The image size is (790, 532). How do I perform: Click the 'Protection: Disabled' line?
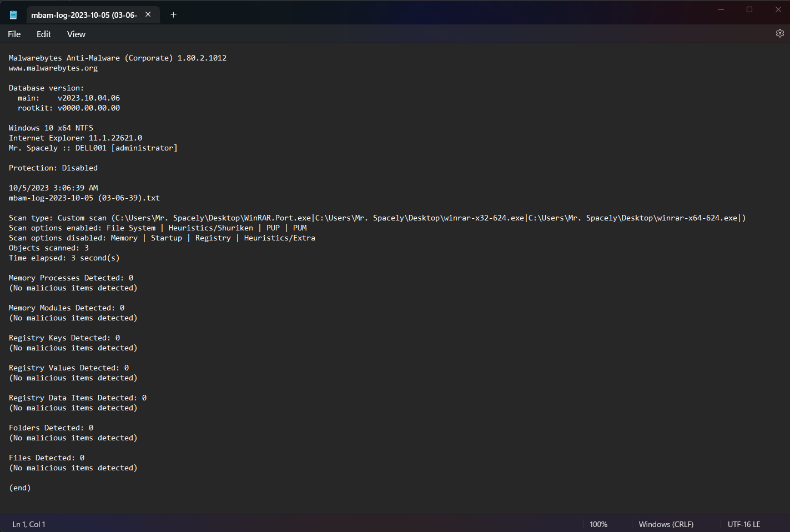pos(53,168)
